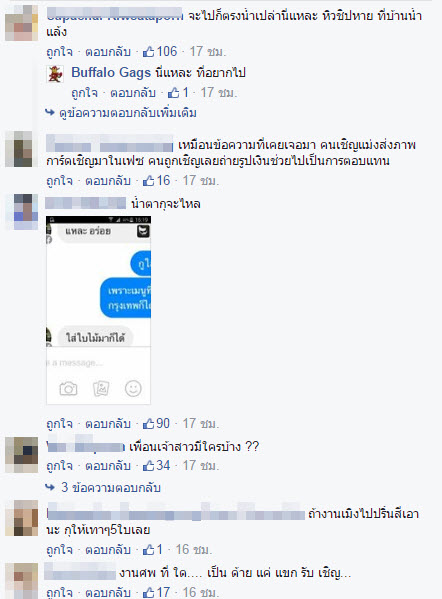Click the smiley emoji icon in the chat screenshot

click(133, 389)
